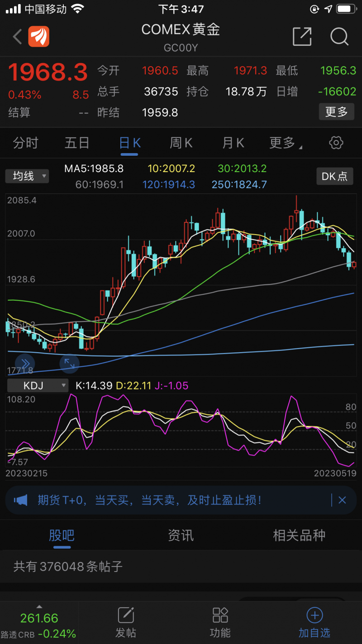Tap the COMEX黄金 title
The height and width of the screenshot is (644, 362).
[x=181, y=29]
